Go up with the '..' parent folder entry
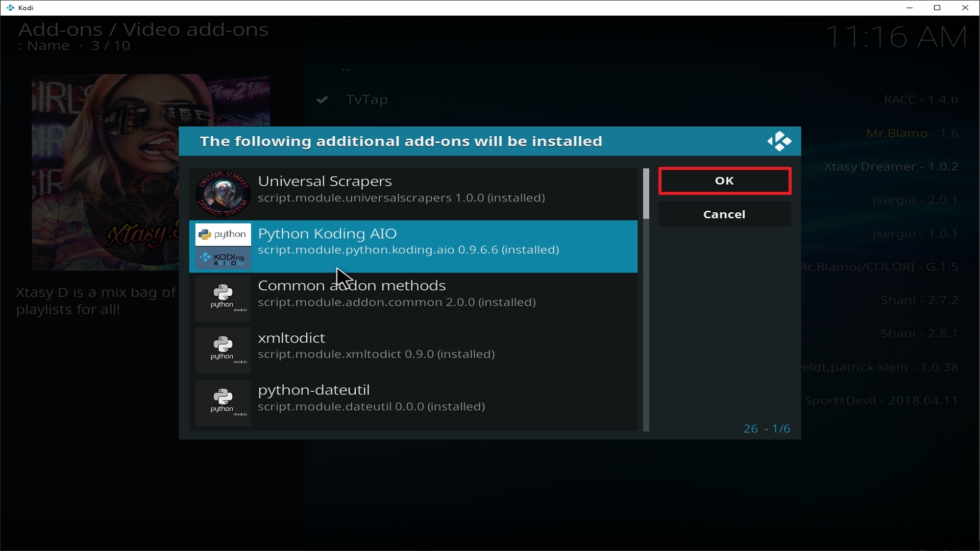This screenshot has width=980, height=551. click(346, 69)
